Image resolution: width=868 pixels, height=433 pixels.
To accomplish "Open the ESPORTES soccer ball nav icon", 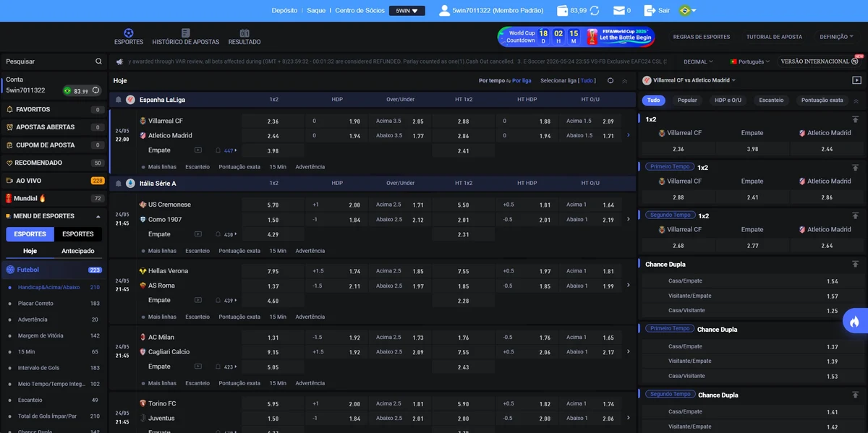I will tap(129, 33).
